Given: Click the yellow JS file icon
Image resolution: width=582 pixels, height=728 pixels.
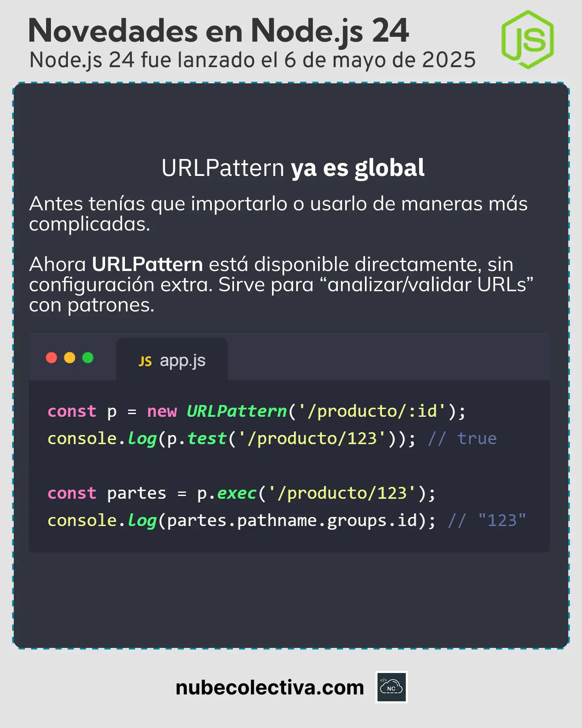Looking at the screenshot, I should pos(145,361).
